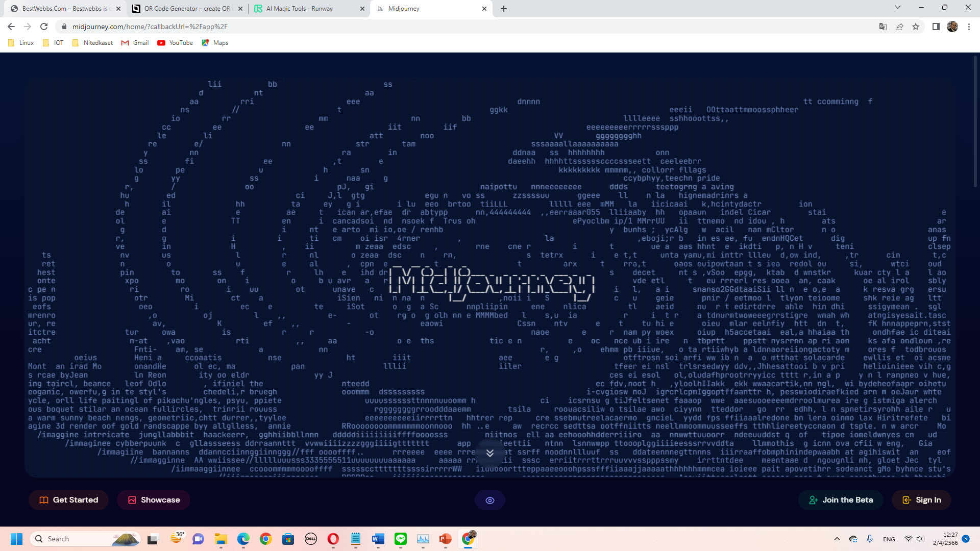This screenshot has height=551, width=980.
Task: Open the volume speaker tray icon
Action: pyautogui.click(x=920, y=539)
